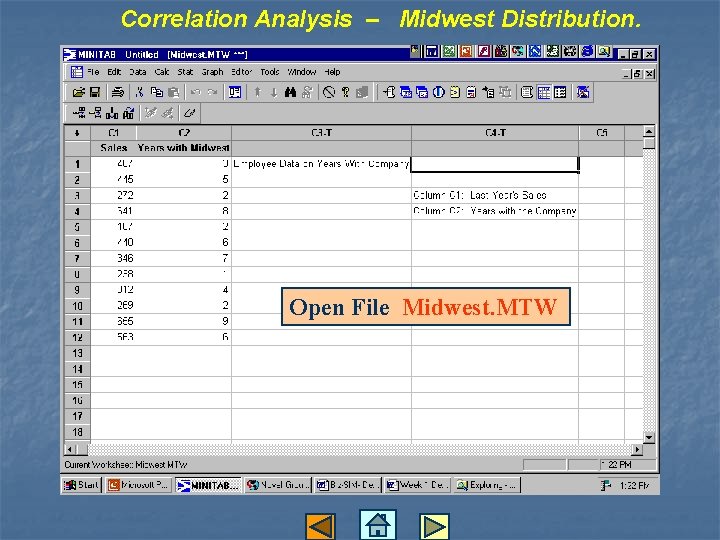
Task: Click the horizontal scrollbar left arrow
Action: pos(70,449)
